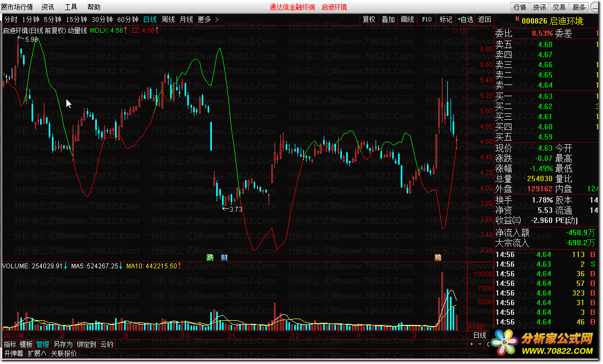Click the 大宗流入 value -690.2万

coord(581,243)
